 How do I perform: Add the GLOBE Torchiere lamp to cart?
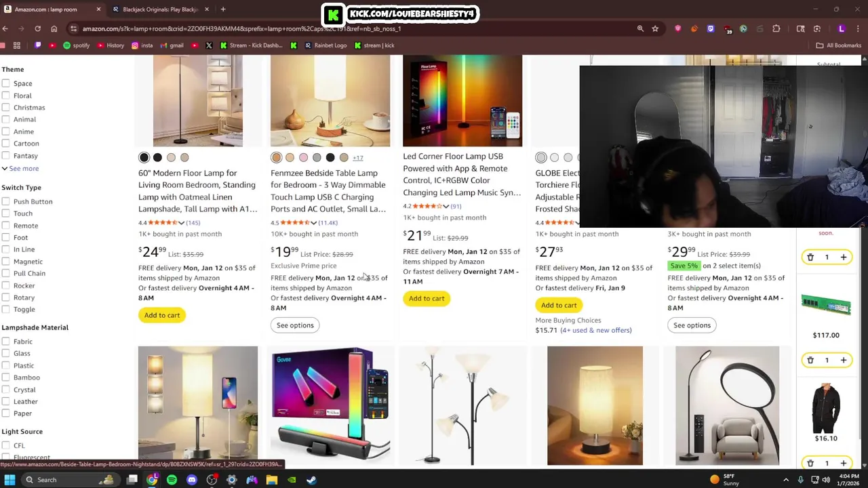click(x=559, y=305)
